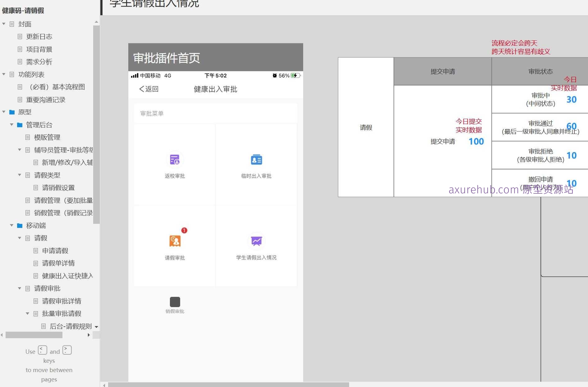This screenshot has width=588, height=387.
Task: Click the notification badge on 请假审批
Action: 184,231
